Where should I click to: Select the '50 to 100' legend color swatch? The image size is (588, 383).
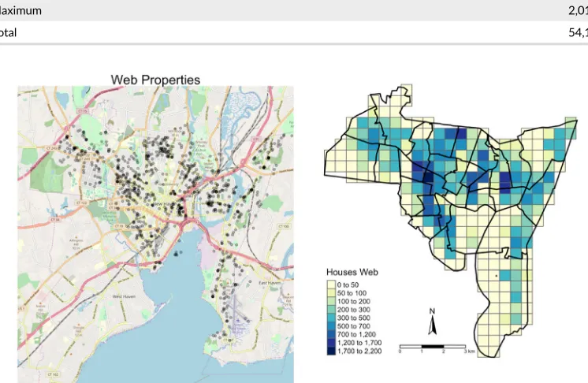pyautogui.click(x=331, y=292)
